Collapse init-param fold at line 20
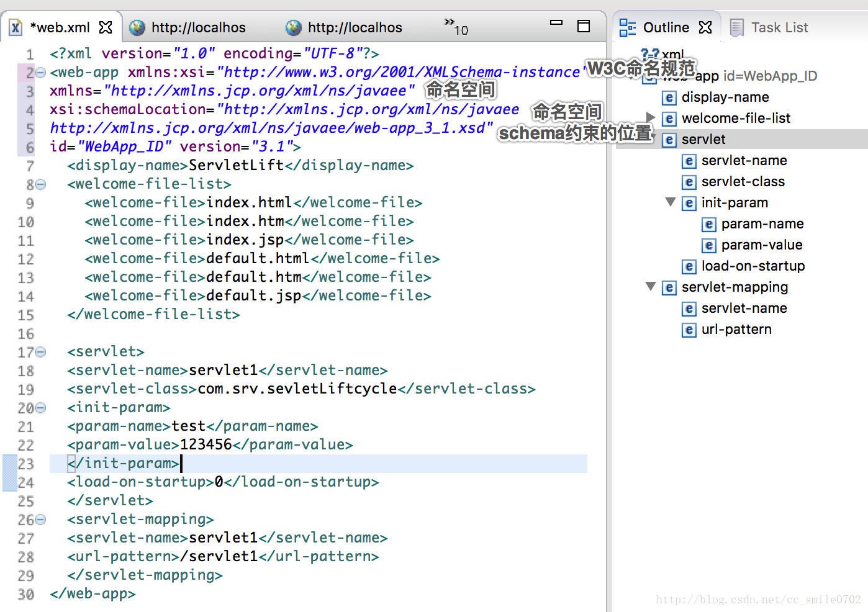Viewport: 868px width, 612px height. pos(41,408)
